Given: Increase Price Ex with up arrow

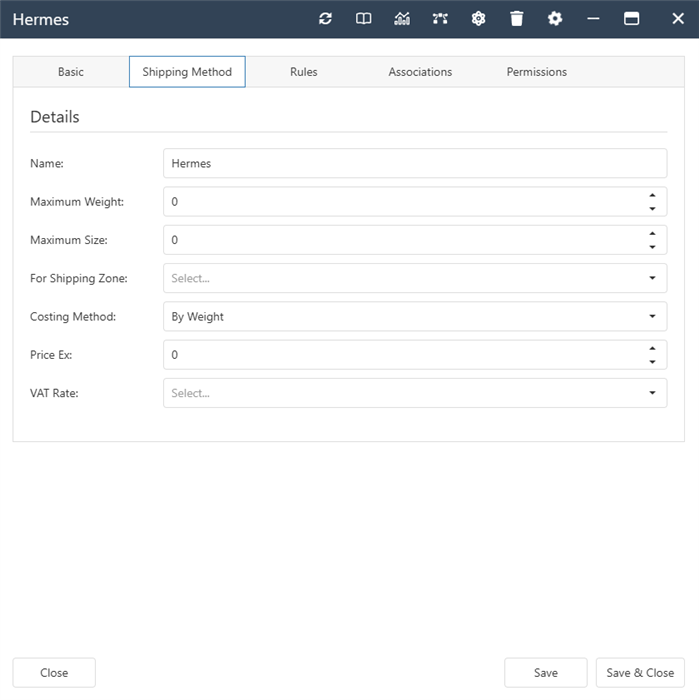Looking at the screenshot, I should pos(653,348).
